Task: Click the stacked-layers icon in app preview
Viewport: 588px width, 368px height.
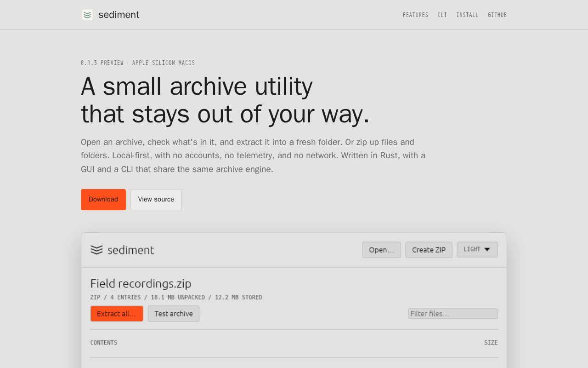Action: click(x=96, y=250)
